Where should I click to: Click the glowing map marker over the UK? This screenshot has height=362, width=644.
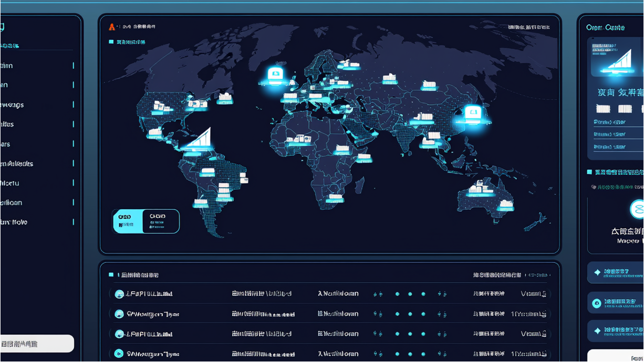tap(275, 74)
